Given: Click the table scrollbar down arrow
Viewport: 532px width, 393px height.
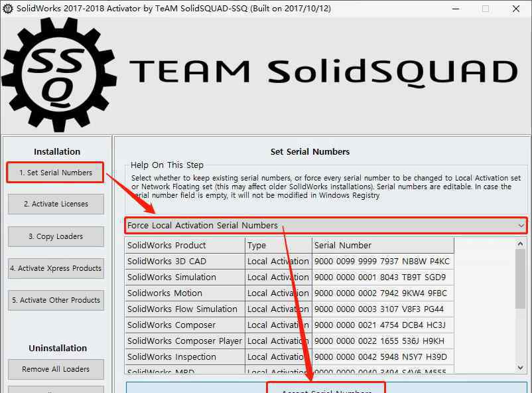Looking at the screenshot, I should [520, 367].
